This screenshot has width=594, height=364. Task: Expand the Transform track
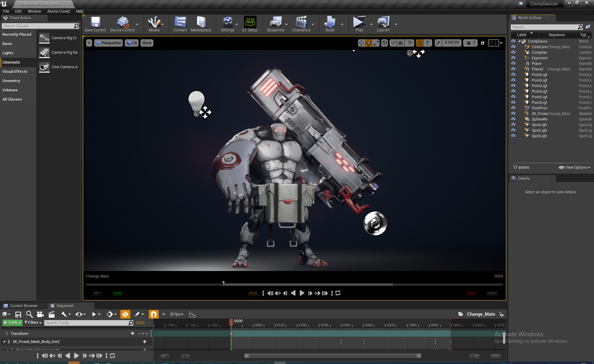[7, 333]
